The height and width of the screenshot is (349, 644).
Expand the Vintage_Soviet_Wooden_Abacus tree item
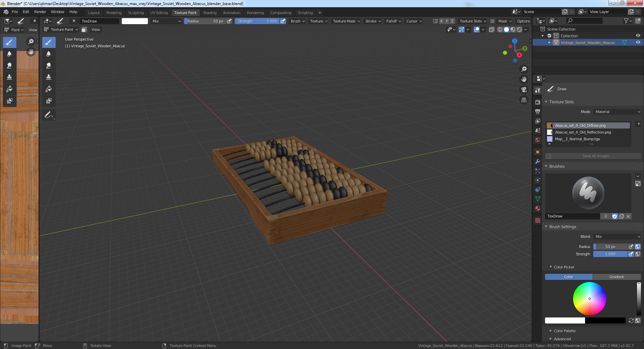tap(549, 43)
